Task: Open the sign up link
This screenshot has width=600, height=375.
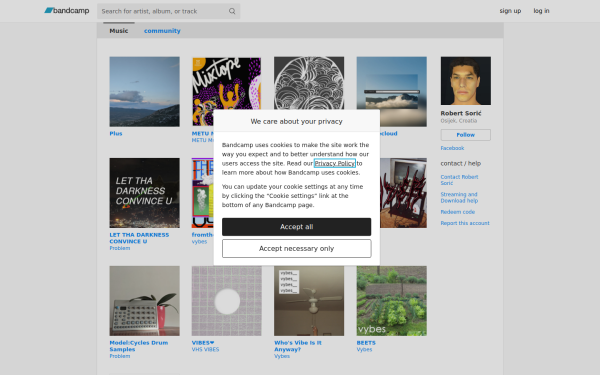Action: pyautogui.click(x=510, y=11)
